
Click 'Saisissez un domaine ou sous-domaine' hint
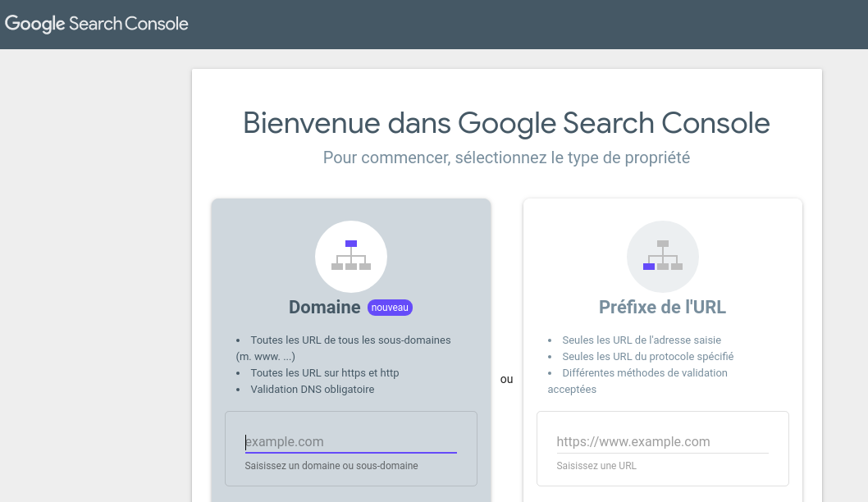331,465
